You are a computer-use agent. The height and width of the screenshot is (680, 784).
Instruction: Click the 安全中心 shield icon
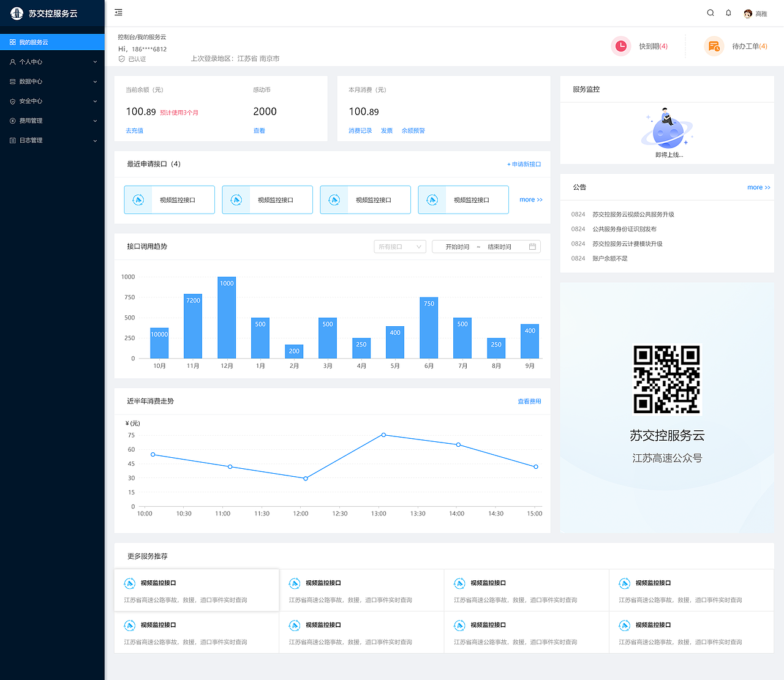[x=12, y=101]
